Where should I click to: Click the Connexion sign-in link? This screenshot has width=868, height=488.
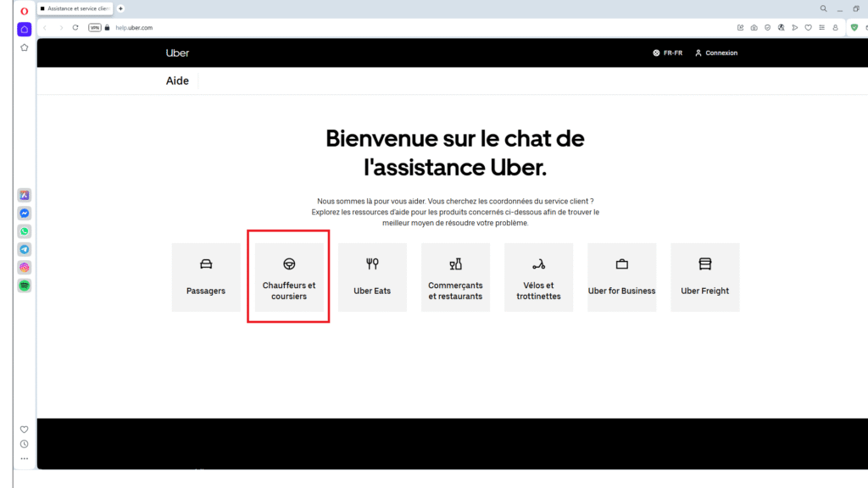[x=716, y=53]
